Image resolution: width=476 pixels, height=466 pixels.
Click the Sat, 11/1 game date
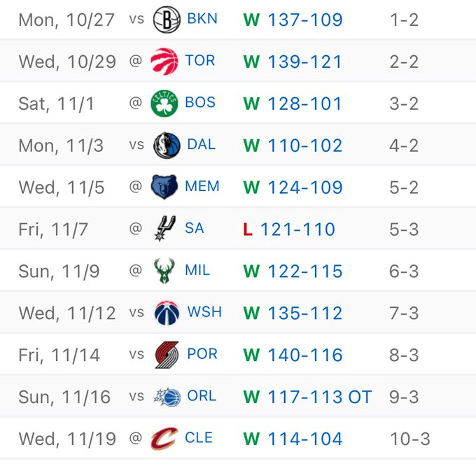[56, 104]
